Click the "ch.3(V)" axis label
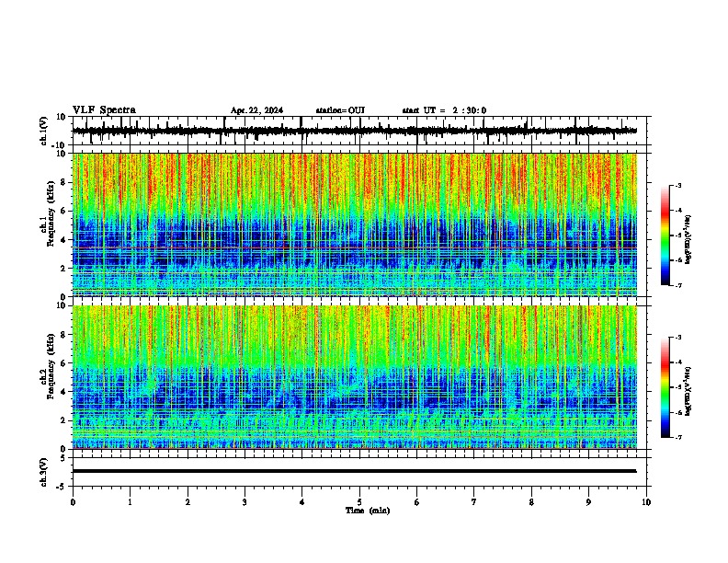This screenshot has height=563, width=728. tap(44, 472)
